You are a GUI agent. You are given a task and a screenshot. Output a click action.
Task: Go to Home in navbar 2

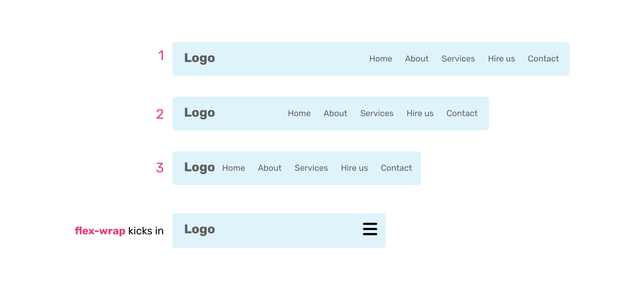pyautogui.click(x=299, y=113)
